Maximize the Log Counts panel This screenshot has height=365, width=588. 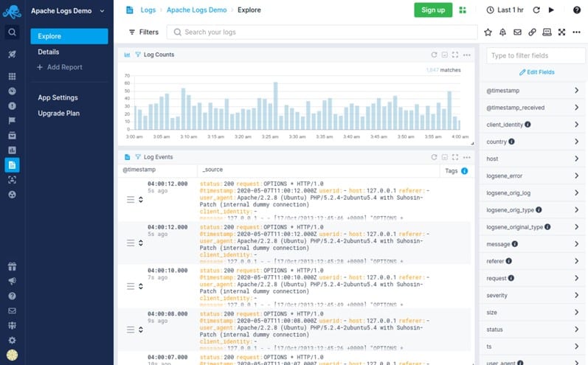tap(455, 55)
